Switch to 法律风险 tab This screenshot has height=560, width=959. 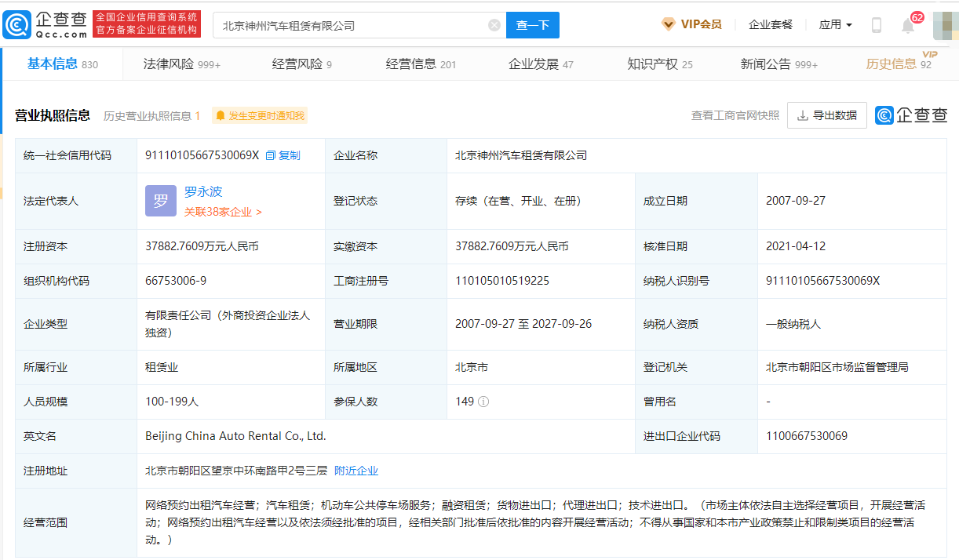(182, 64)
